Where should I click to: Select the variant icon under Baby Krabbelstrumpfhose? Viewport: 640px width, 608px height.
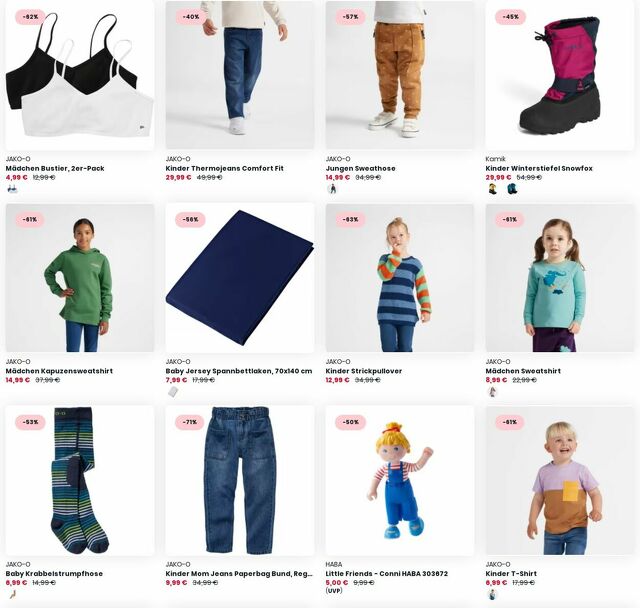click(12, 595)
